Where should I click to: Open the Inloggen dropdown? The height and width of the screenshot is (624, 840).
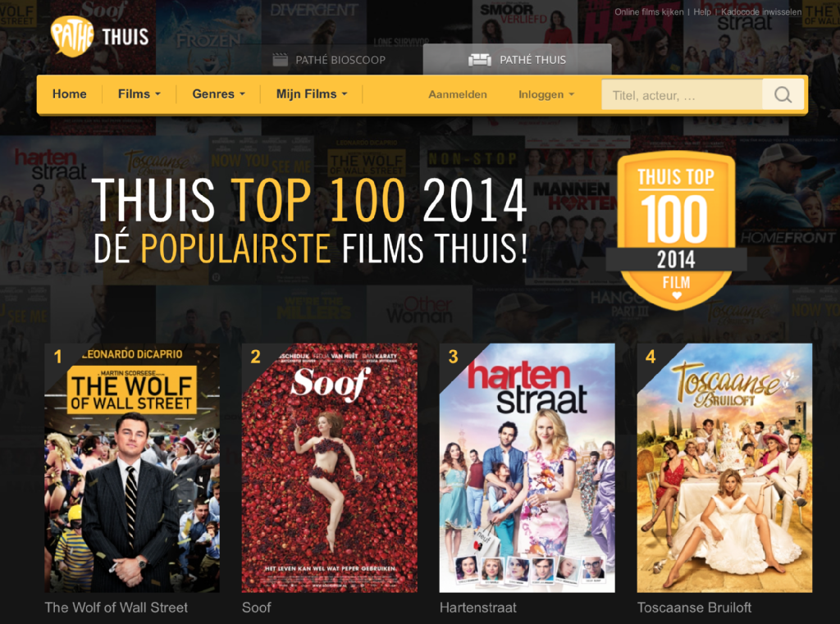tap(546, 94)
